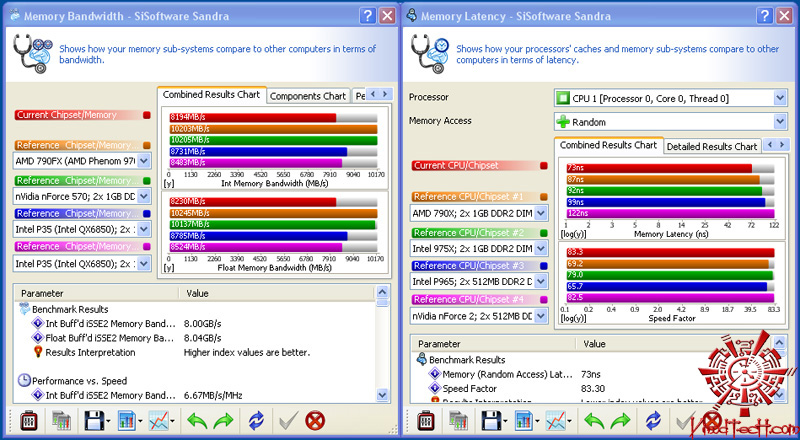This screenshot has width=800, height=440.
Task: Click tab scroll right arrow in Memory Latency
Action: (x=782, y=144)
